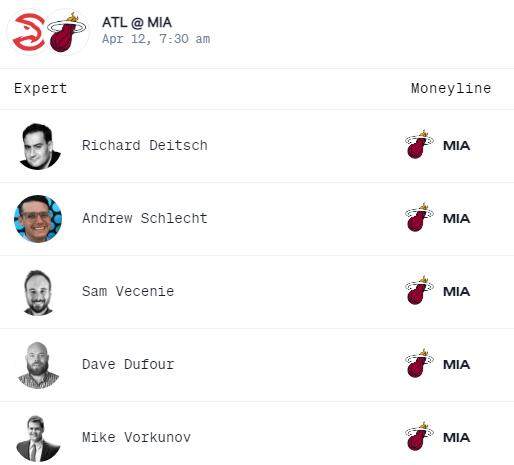Click Heat logo in Richard Deitsch's row
Screen dimensions: 514x465
point(419,144)
